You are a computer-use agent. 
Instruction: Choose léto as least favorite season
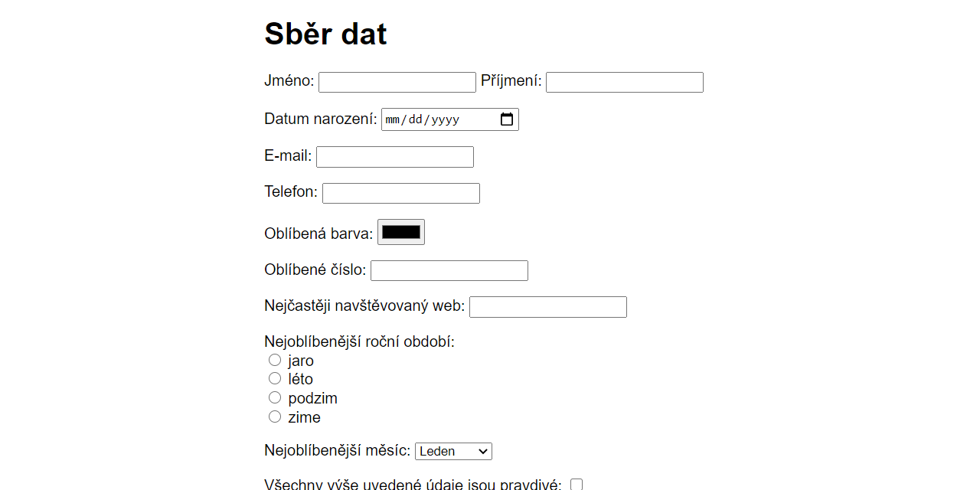(275, 377)
